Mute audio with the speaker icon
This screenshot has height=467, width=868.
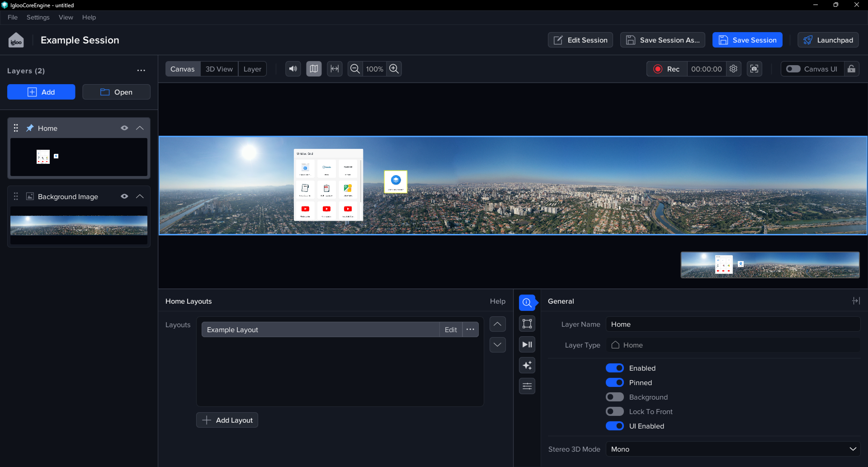click(293, 69)
